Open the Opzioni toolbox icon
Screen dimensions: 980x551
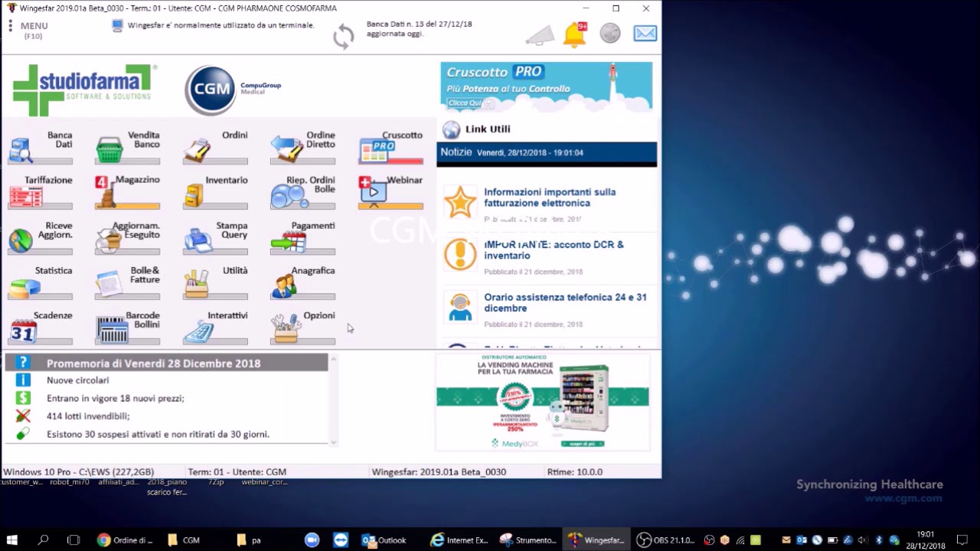[x=286, y=330]
